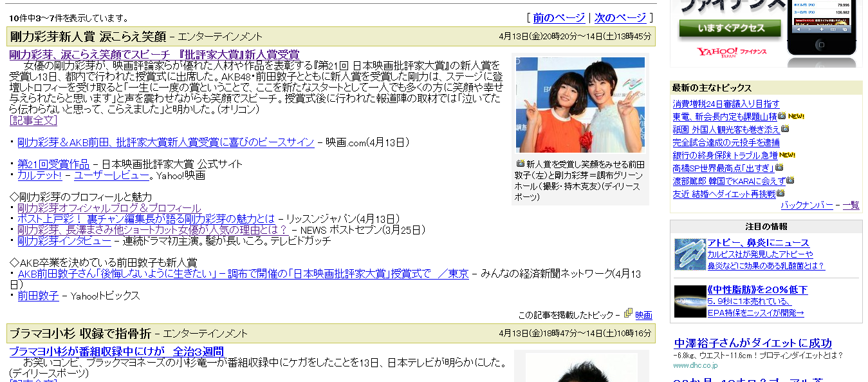Click the 最新の主なトピックス heading
Viewport: 868px width, 382px height.
point(712,88)
